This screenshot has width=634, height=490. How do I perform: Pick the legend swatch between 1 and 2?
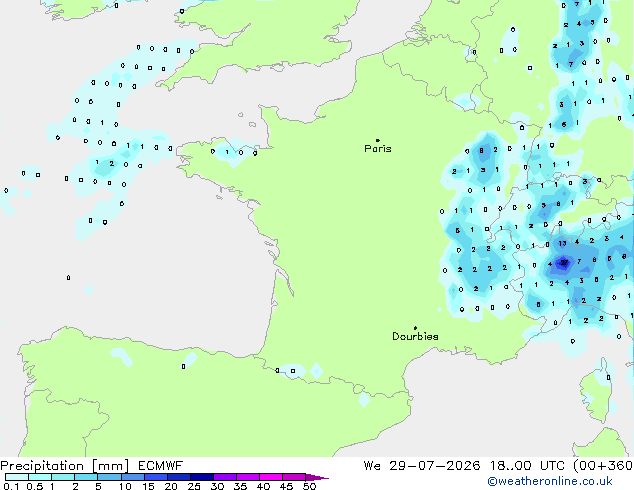point(63,477)
